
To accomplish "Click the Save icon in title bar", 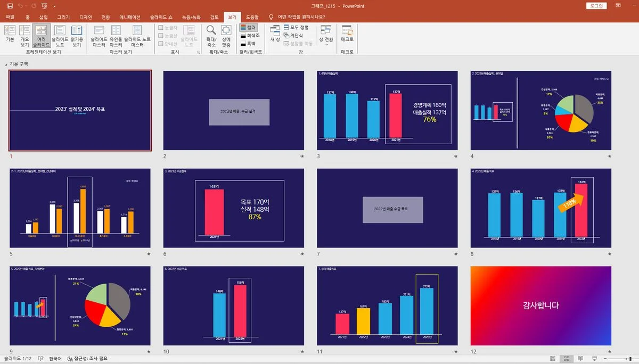I will point(10,6).
